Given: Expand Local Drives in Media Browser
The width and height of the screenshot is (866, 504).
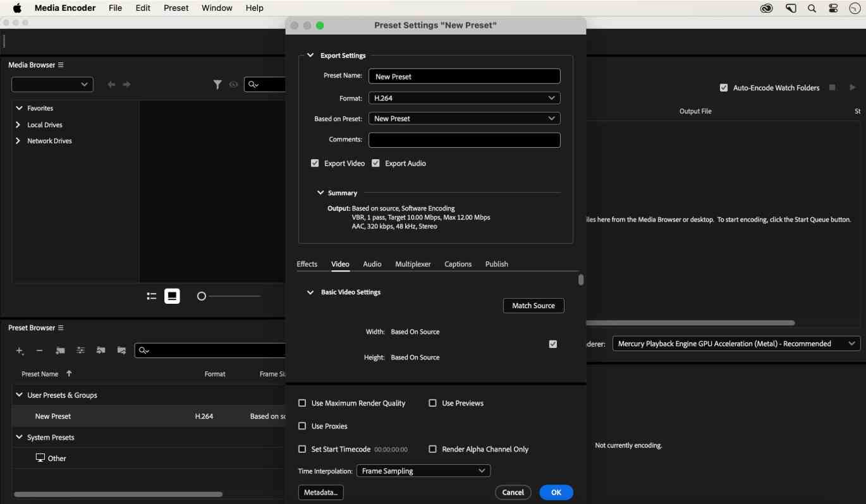Looking at the screenshot, I should [18, 124].
